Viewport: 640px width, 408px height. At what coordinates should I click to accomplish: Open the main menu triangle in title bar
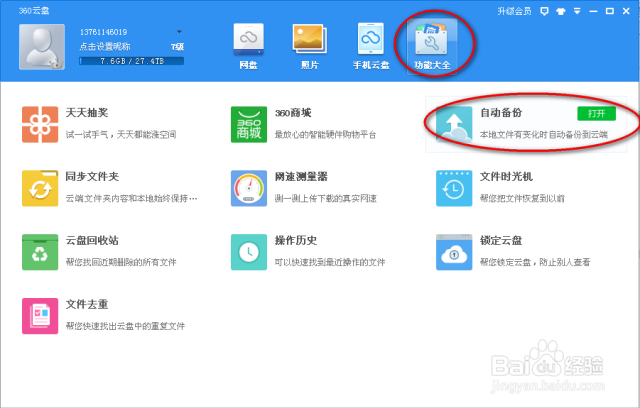coord(577,11)
